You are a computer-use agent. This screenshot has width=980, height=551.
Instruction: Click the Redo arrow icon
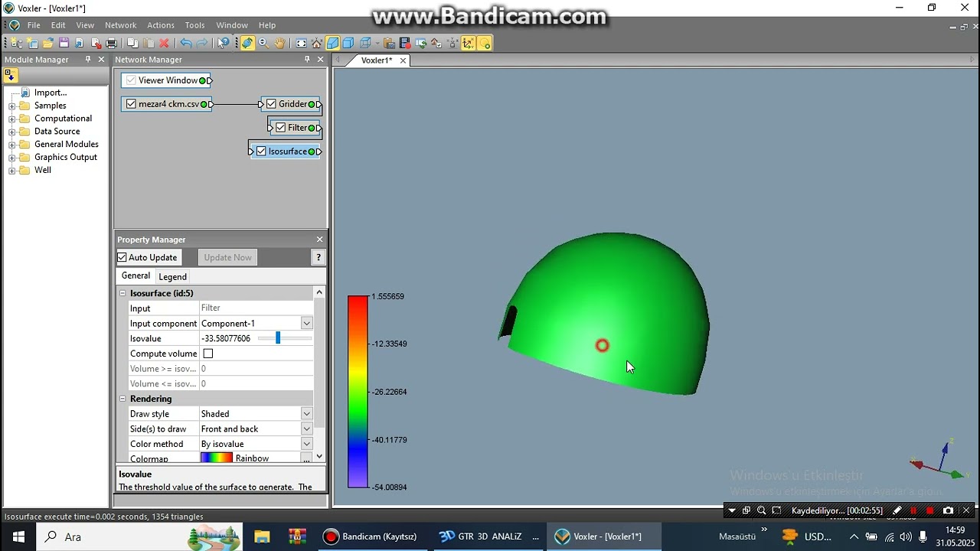tap(202, 44)
